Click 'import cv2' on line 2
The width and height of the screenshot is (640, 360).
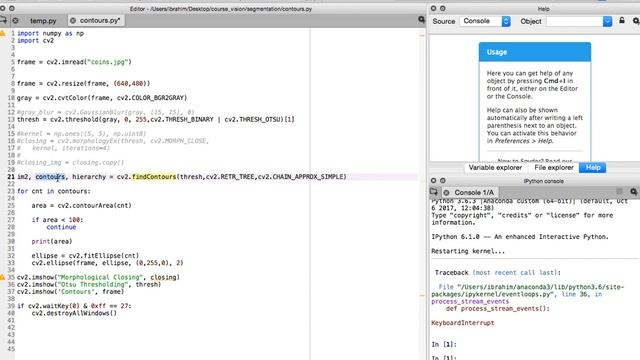(x=36, y=41)
